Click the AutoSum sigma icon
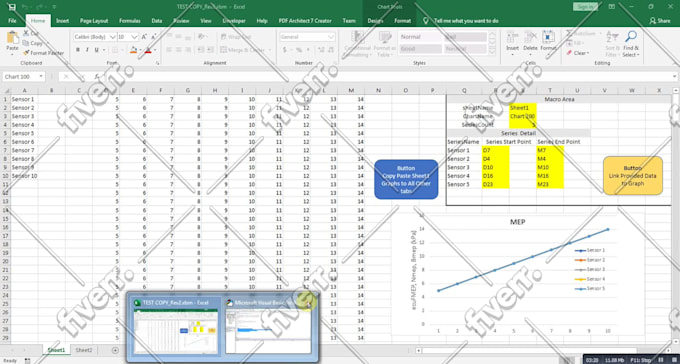 coord(569,34)
